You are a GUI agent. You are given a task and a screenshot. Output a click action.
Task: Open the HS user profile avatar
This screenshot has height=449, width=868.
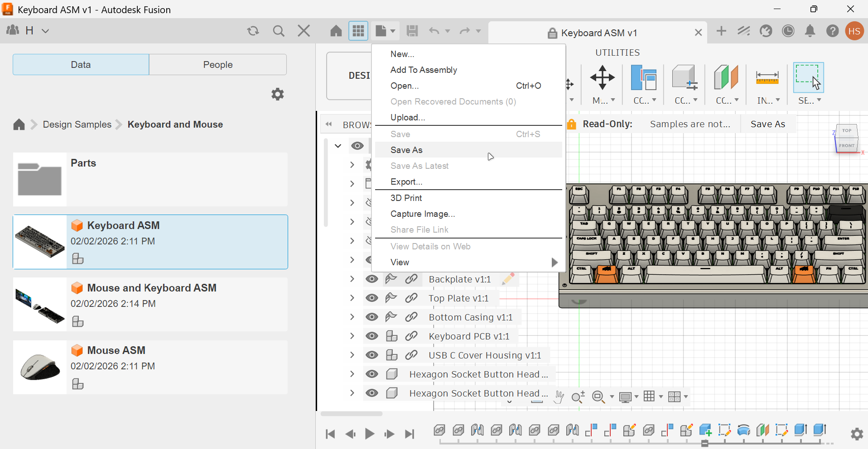pyautogui.click(x=854, y=31)
